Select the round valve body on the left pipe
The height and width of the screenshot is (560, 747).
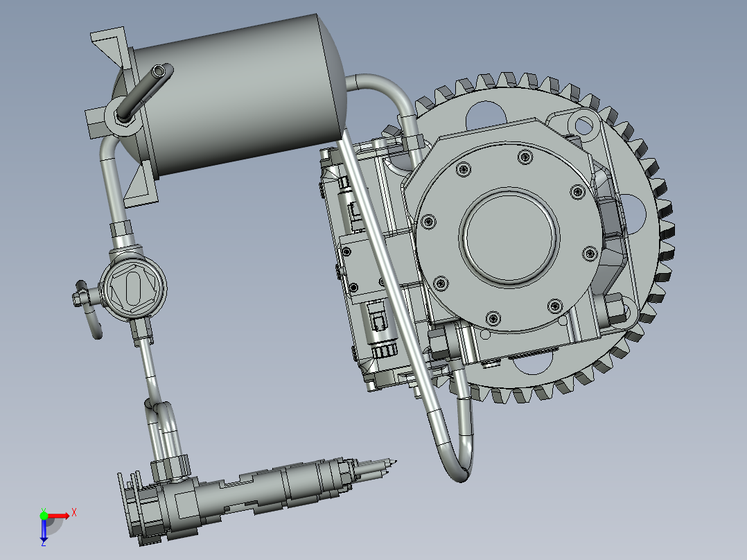(x=133, y=288)
